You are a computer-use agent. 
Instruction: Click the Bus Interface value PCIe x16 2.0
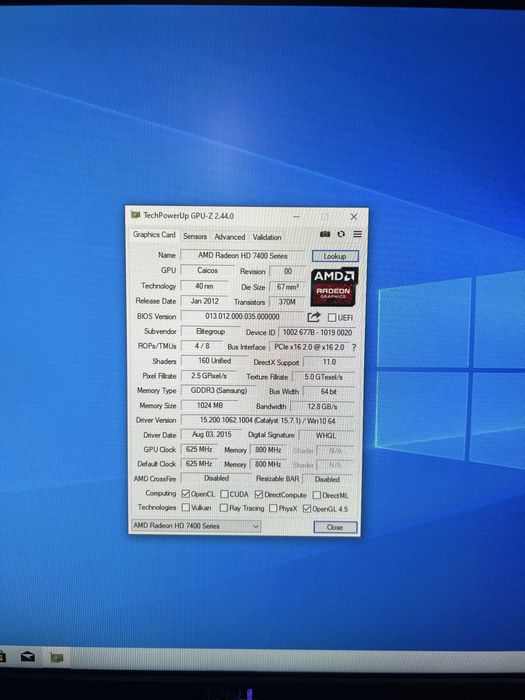[309, 347]
